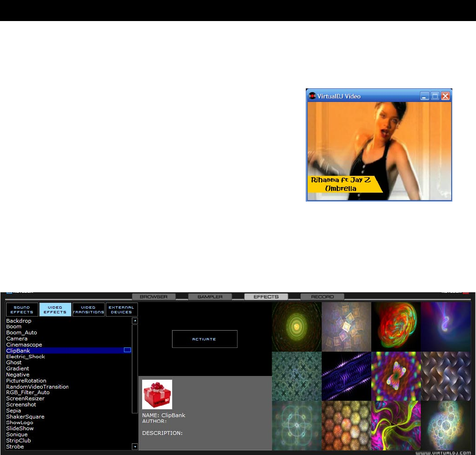
Task: Select the purple spiked wave clip thumbnail
Action: 346,376
